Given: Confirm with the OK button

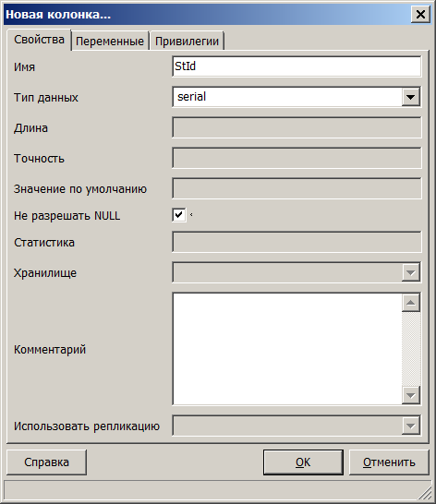Looking at the screenshot, I should point(303,462).
